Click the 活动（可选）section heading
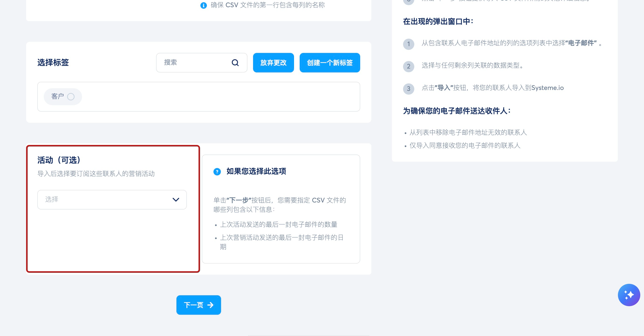The height and width of the screenshot is (336, 644). tap(59, 160)
